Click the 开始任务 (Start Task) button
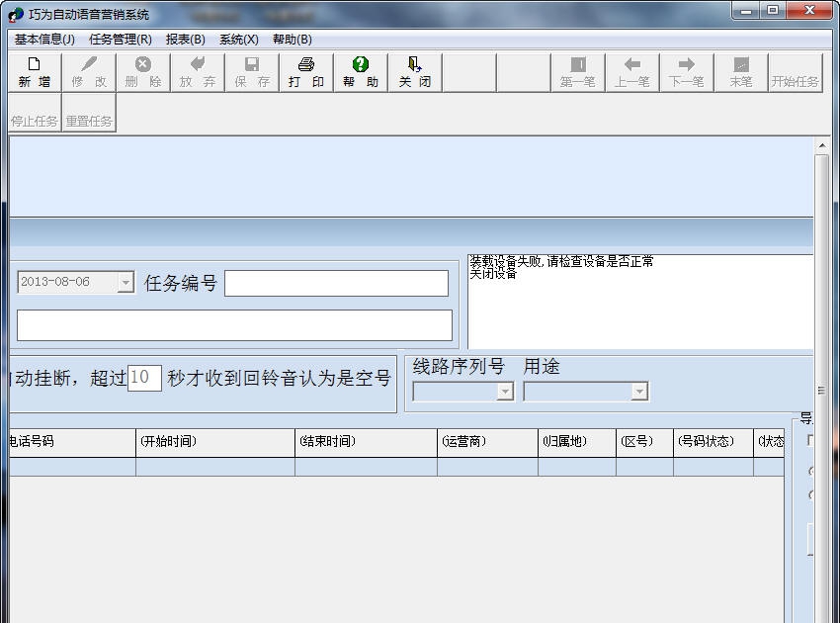The image size is (840, 623). pyautogui.click(x=795, y=72)
